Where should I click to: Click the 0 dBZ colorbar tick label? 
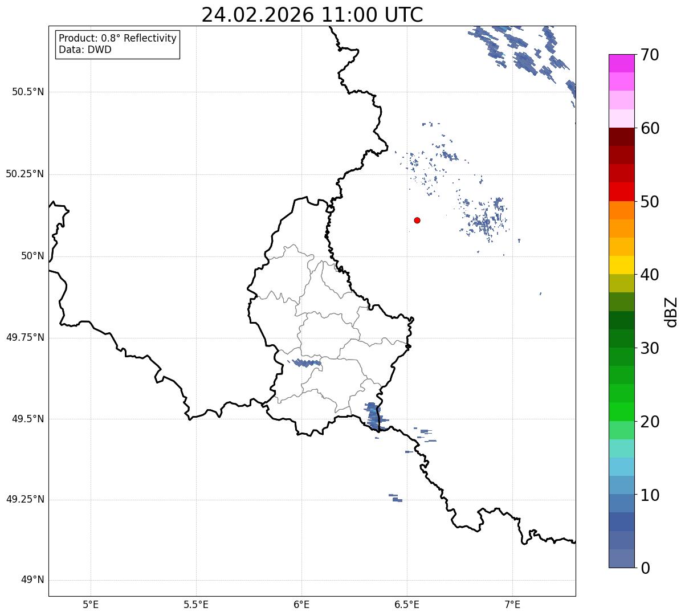646,568
